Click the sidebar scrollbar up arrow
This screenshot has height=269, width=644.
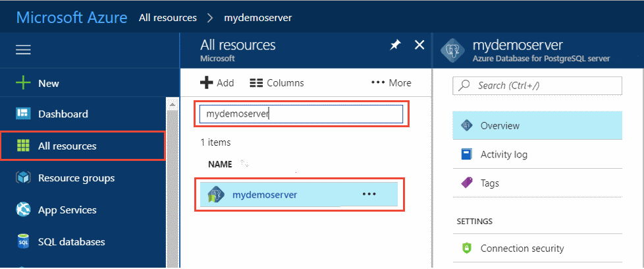pyautogui.click(x=172, y=105)
